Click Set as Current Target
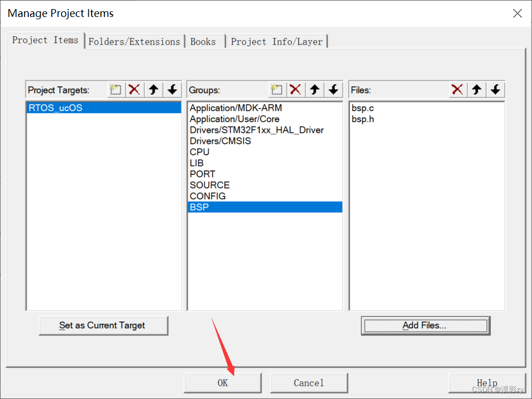 pyautogui.click(x=103, y=325)
